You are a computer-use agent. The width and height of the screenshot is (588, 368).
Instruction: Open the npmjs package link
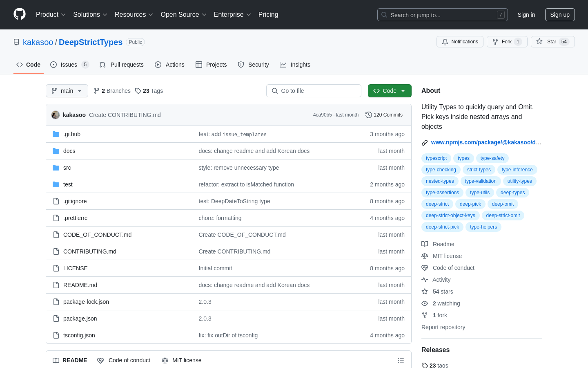pos(486,142)
